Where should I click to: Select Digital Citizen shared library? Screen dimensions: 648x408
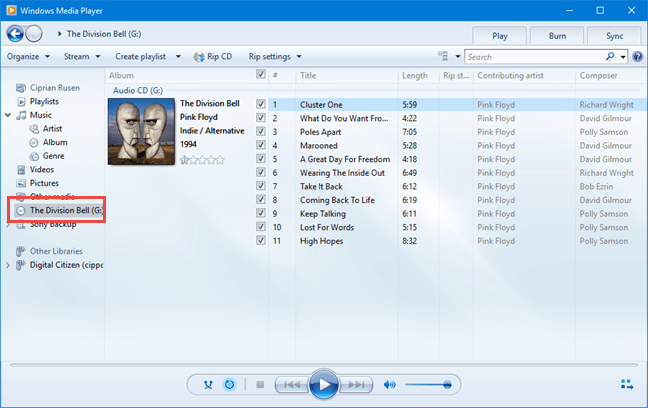66,265
